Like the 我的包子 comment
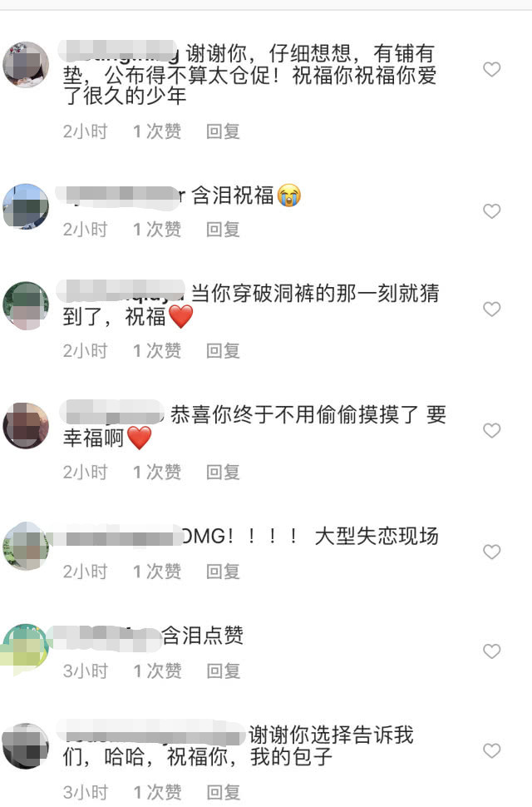 tap(492, 750)
